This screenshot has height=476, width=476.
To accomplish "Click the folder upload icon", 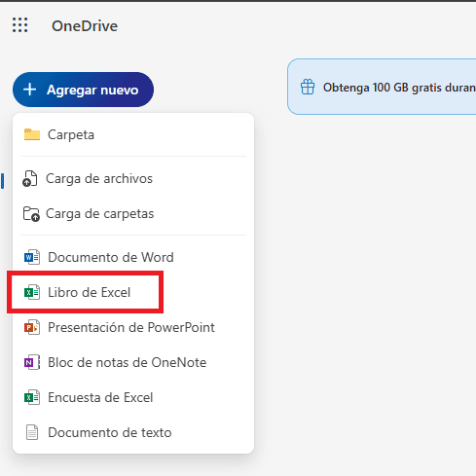I will click(31, 214).
